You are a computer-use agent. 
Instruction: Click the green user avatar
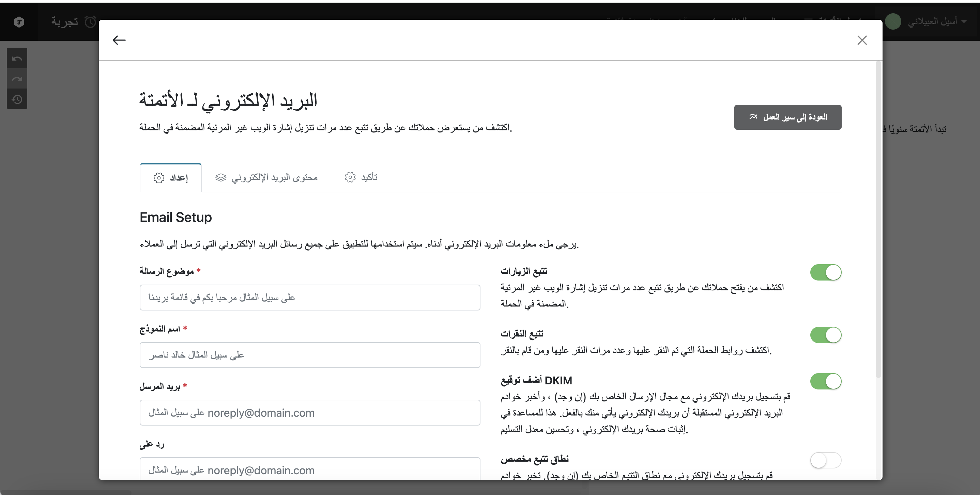pyautogui.click(x=893, y=22)
